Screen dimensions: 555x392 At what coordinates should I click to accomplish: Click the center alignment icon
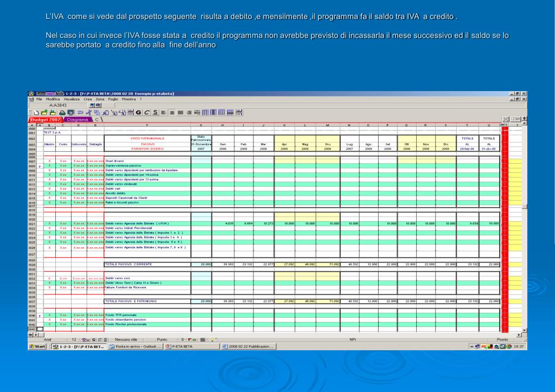click(x=171, y=113)
